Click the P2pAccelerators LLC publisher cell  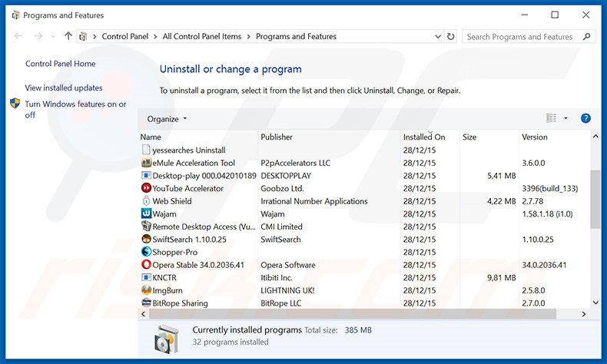295,163
